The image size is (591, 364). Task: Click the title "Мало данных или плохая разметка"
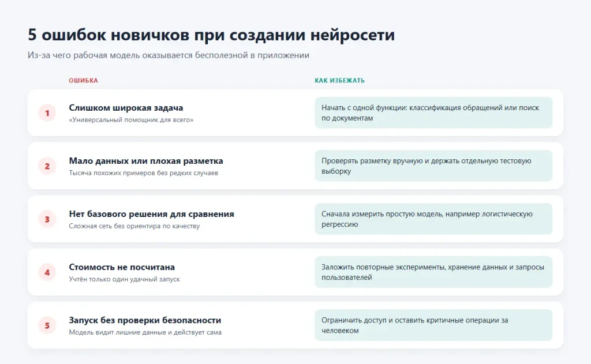click(x=146, y=161)
